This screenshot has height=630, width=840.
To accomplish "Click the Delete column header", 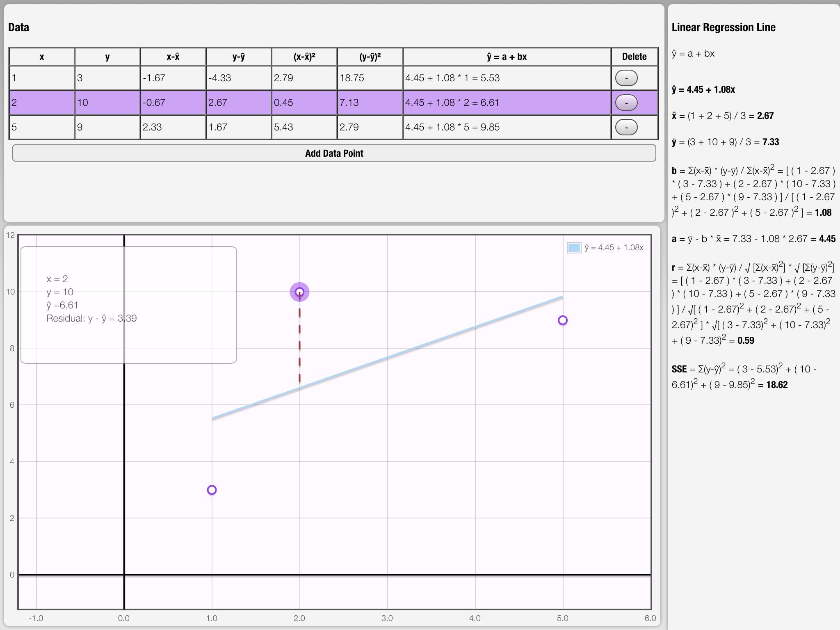I will tap(635, 57).
